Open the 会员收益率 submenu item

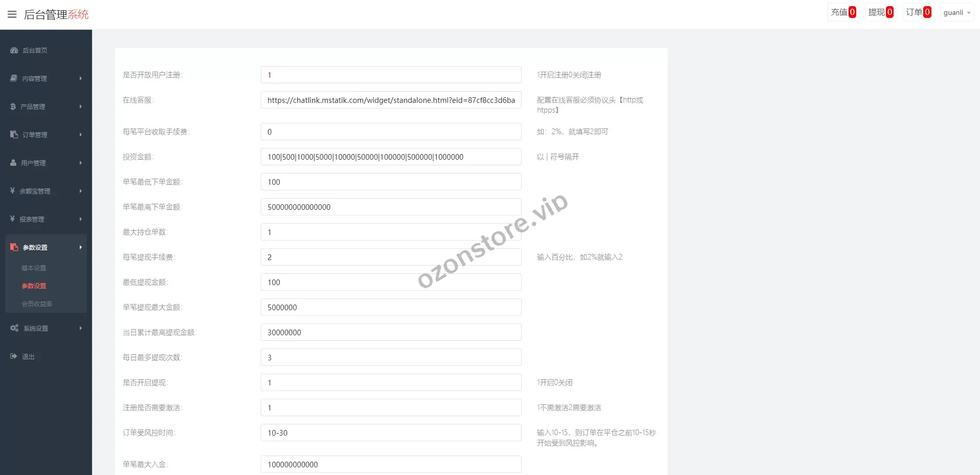[x=37, y=304]
